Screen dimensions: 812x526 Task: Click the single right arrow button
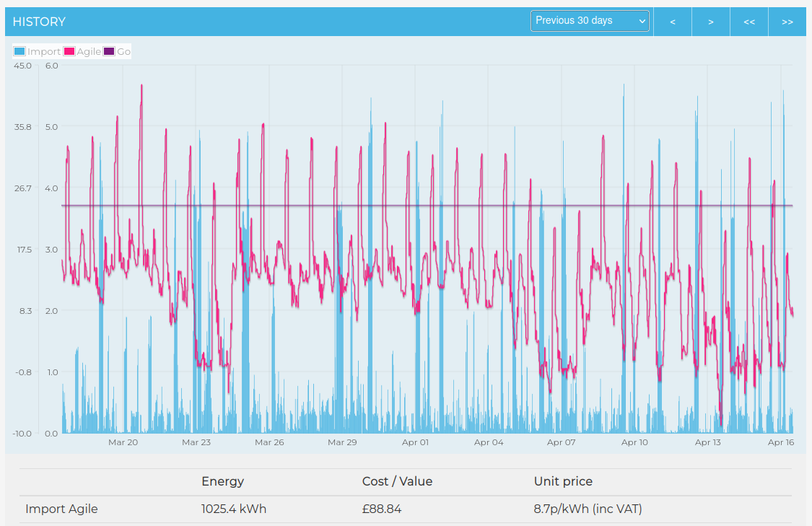tap(711, 22)
